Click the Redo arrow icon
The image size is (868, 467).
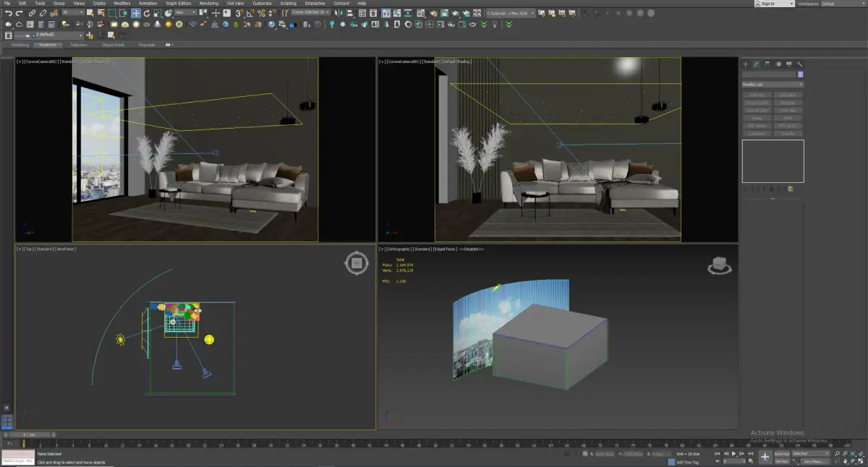point(19,13)
